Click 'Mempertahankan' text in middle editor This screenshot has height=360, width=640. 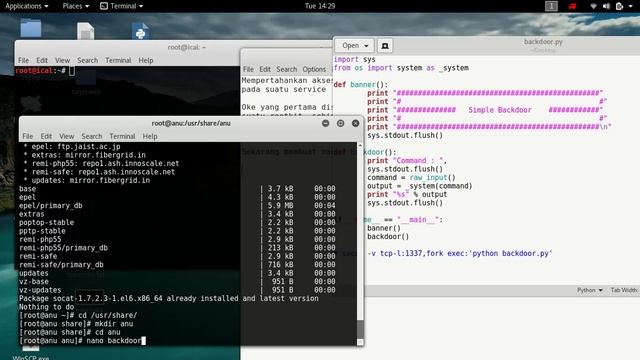pyautogui.click(x=270, y=80)
